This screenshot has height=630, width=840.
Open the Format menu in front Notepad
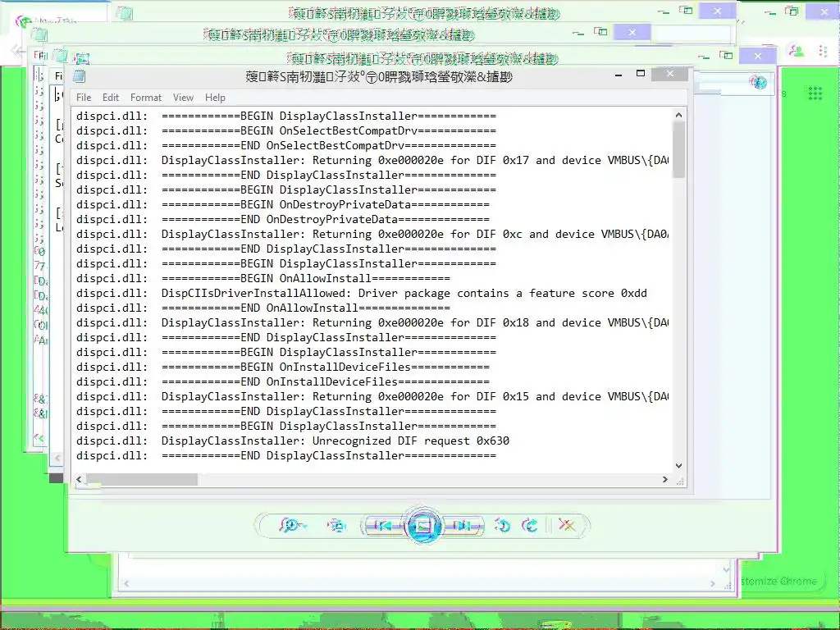tap(146, 98)
